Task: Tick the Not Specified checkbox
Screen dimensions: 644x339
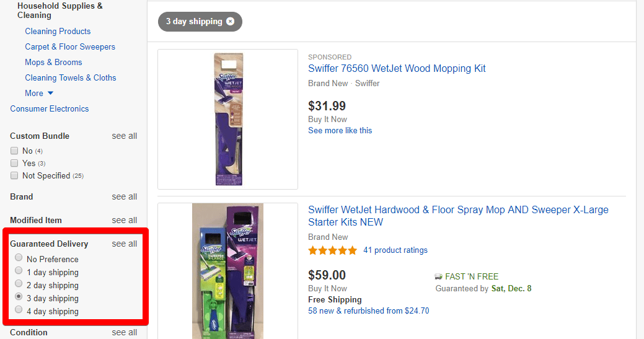Action: pyautogui.click(x=14, y=175)
